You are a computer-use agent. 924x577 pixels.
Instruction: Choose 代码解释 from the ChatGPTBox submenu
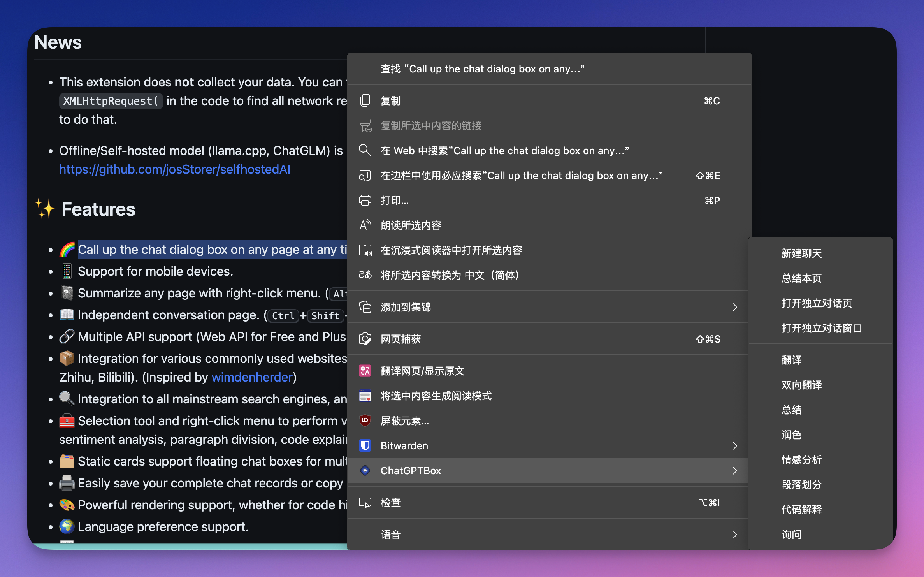(x=801, y=510)
